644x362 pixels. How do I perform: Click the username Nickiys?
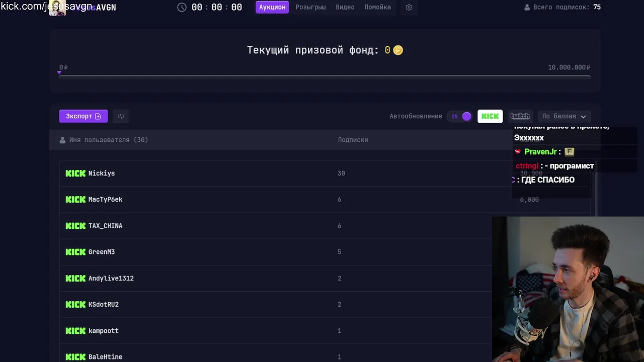(x=102, y=173)
